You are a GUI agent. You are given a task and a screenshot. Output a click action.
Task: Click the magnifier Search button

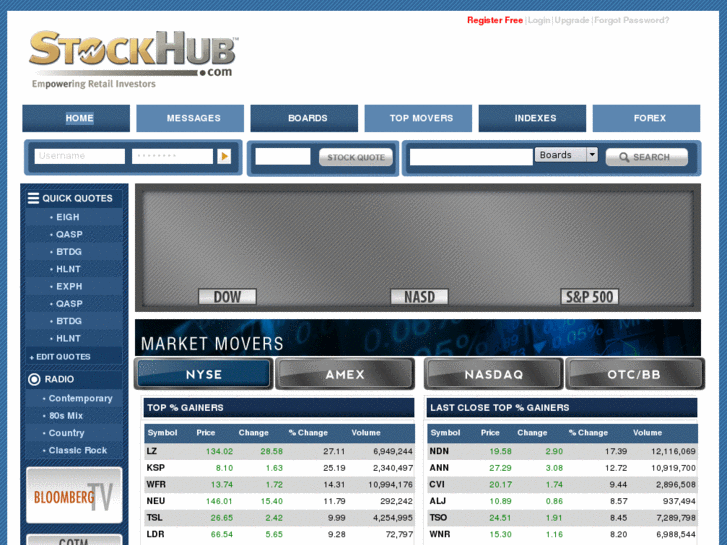pos(647,157)
